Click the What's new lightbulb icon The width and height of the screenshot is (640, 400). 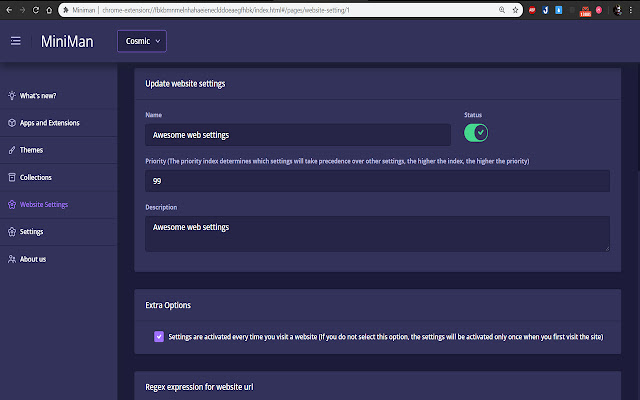tap(11, 96)
